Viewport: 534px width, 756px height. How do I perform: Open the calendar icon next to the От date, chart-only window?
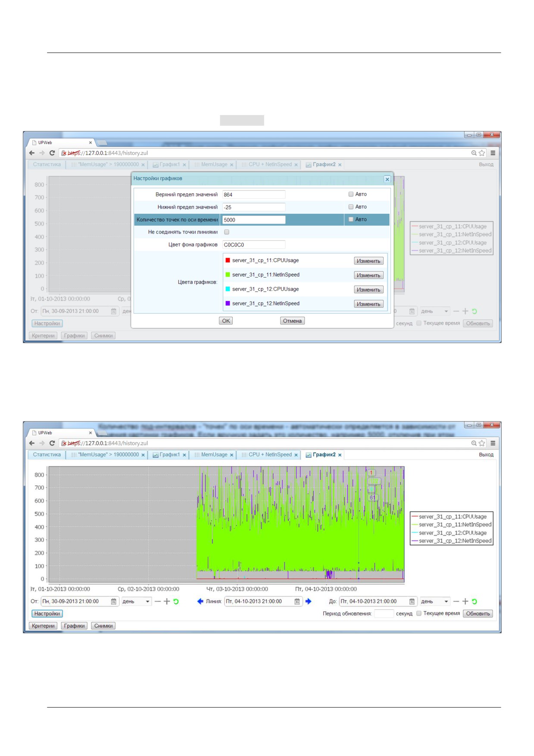(x=114, y=601)
